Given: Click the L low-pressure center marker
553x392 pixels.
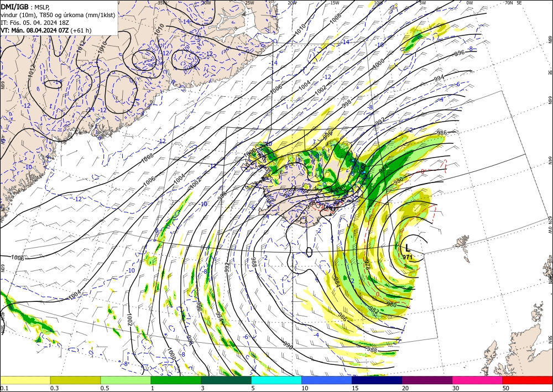Looking at the screenshot, I should click(408, 249).
